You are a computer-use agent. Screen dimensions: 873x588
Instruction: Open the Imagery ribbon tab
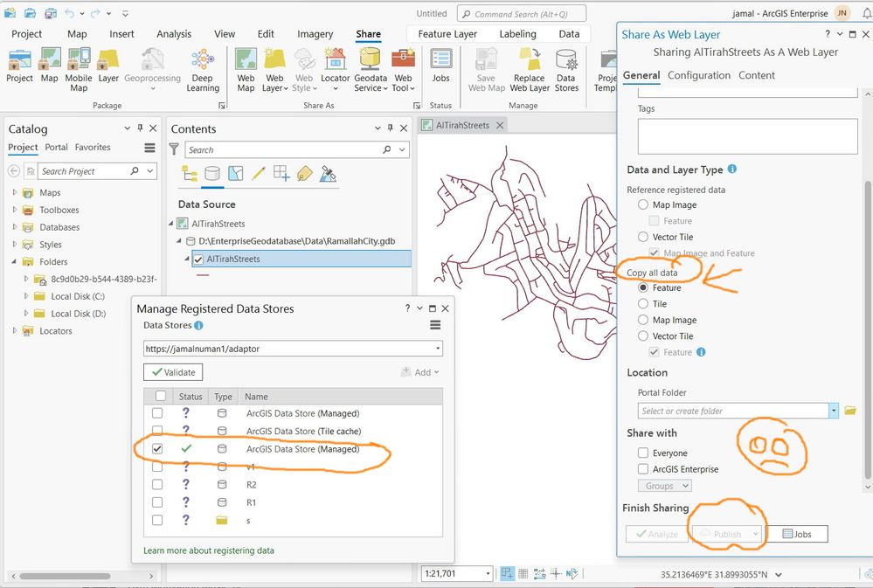click(315, 34)
